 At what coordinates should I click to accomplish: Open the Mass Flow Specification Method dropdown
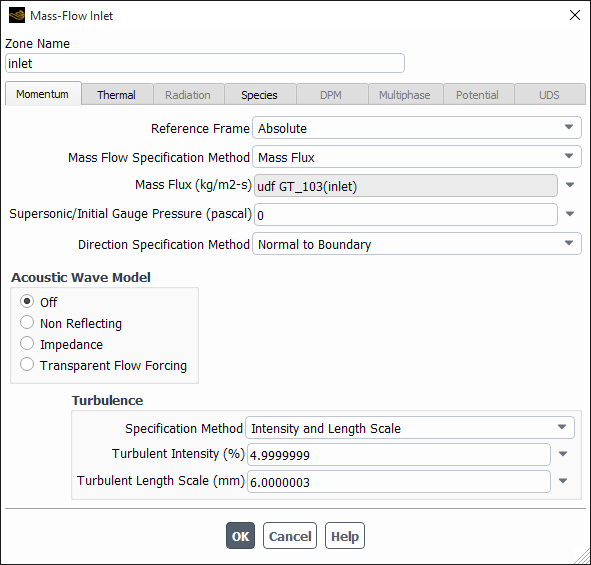pyautogui.click(x=416, y=157)
